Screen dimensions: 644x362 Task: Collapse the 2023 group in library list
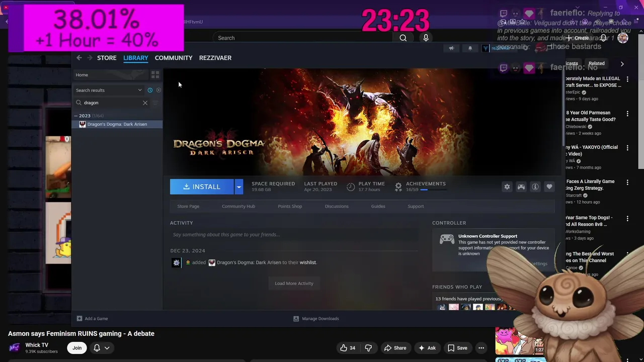coord(76,116)
